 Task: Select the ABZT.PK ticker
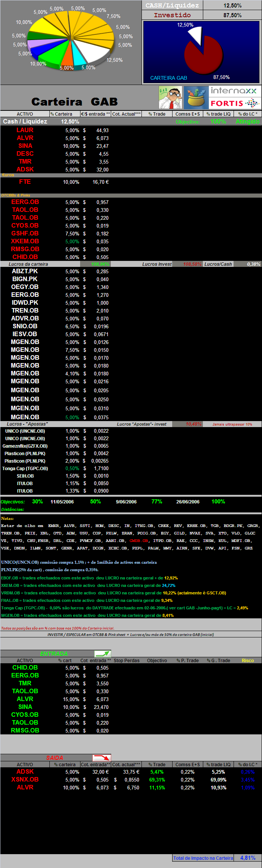(x=25, y=271)
